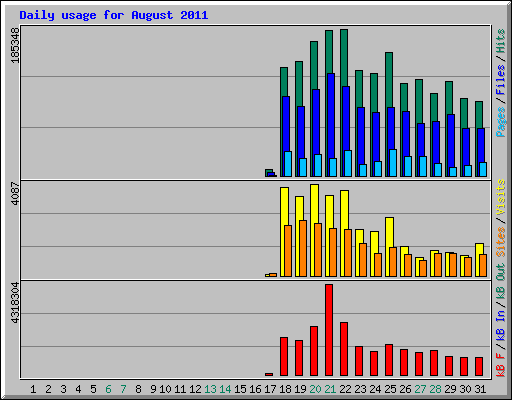Click the blue "Files" legend label
This screenshot has width=512, height=400.
[x=501, y=79]
